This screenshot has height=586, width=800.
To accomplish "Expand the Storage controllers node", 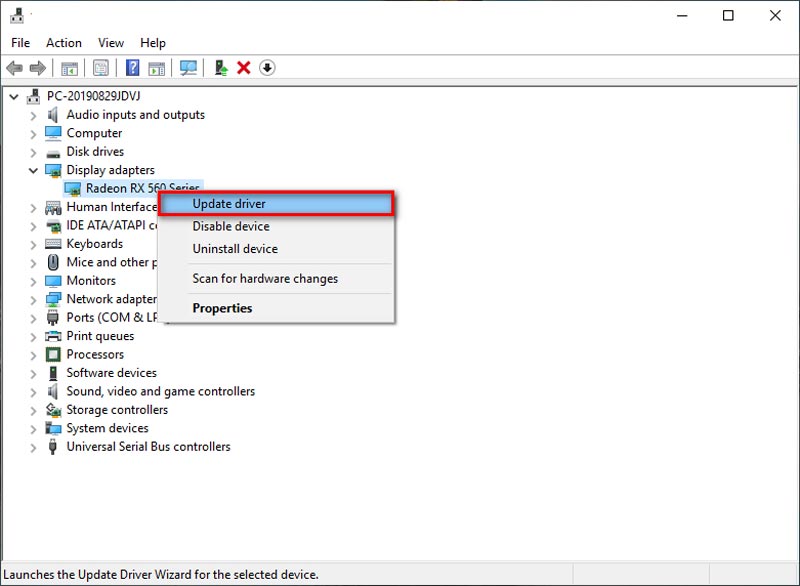I will click(x=33, y=411).
